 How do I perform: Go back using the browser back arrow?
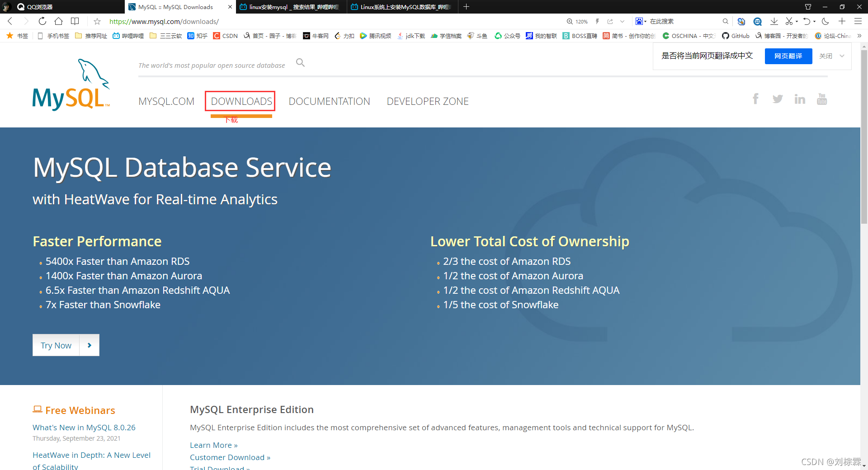tap(10, 21)
